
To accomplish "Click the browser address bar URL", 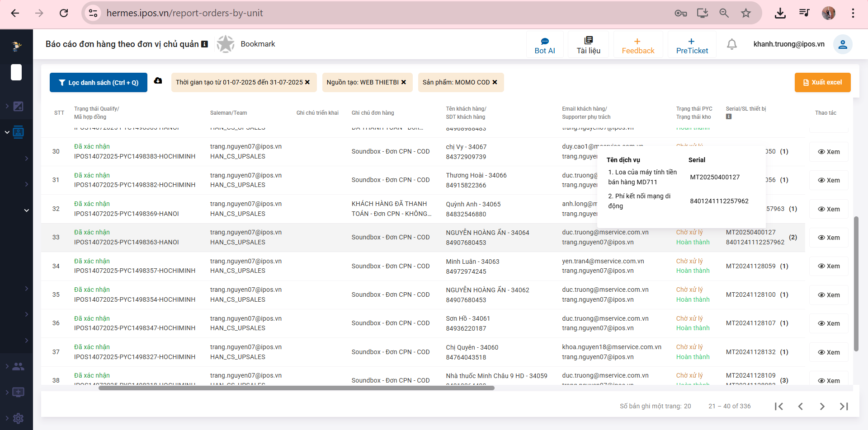I will [x=184, y=13].
